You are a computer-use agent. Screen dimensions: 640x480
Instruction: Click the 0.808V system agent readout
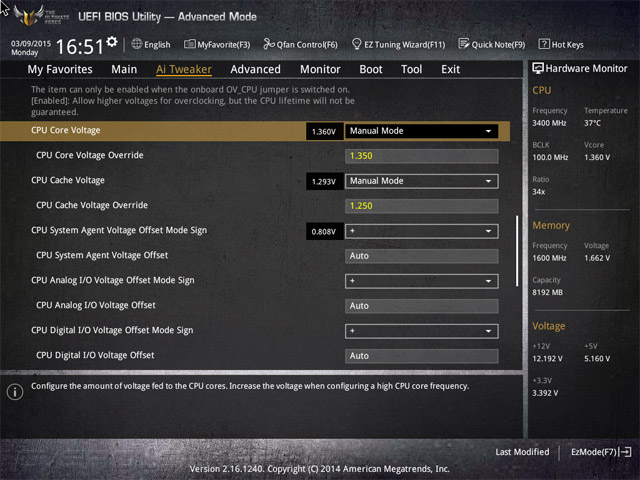(324, 231)
